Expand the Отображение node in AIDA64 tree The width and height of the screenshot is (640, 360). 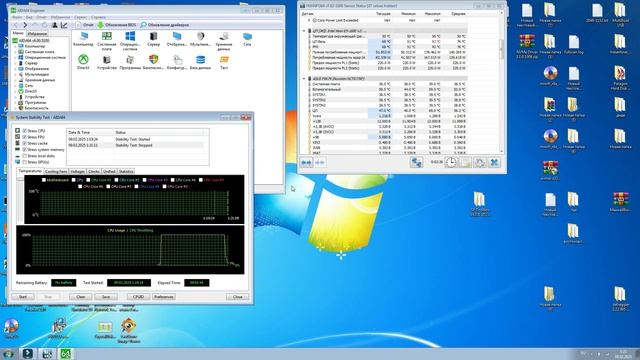click(x=16, y=69)
